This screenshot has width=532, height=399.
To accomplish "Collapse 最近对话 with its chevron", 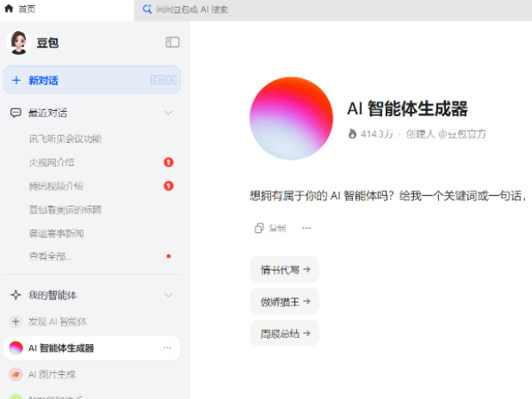I will tap(168, 113).
